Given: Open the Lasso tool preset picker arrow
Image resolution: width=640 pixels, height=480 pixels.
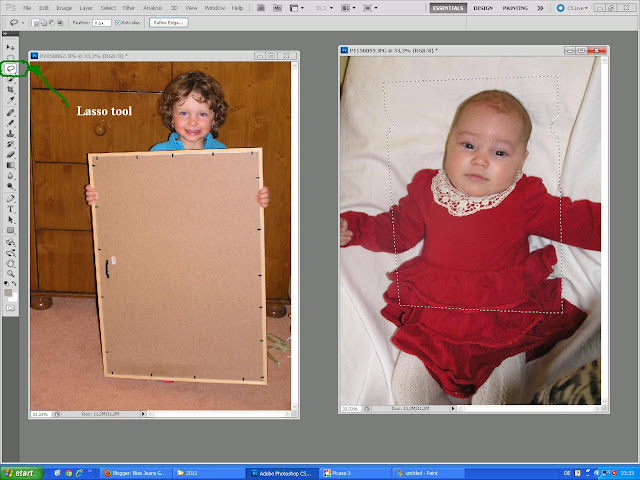Looking at the screenshot, I should [23, 23].
